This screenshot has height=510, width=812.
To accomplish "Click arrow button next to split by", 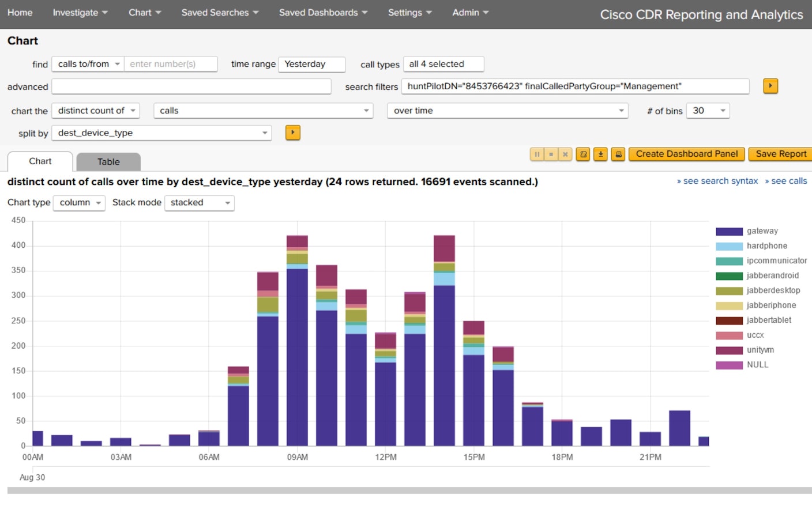I will point(292,133).
